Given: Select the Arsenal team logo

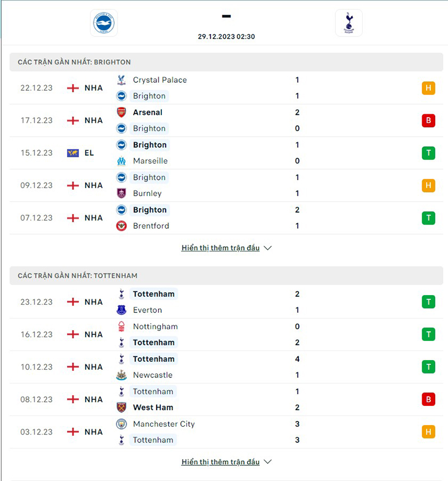Looking at the screenshot, I should (122, 112).
